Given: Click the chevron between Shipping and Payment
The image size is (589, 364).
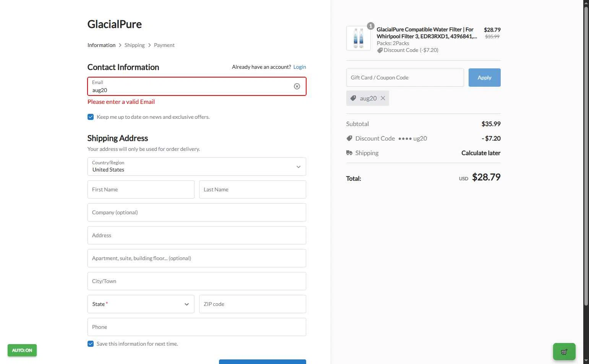Looking at the screenshot, I should (149, 45).
